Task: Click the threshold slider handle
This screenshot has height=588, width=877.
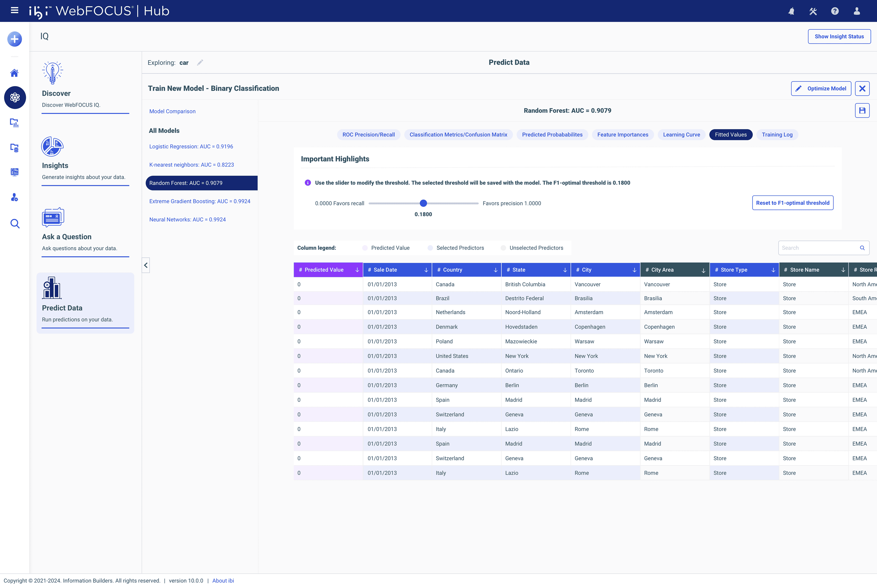Action: click(x=423, y=203)
